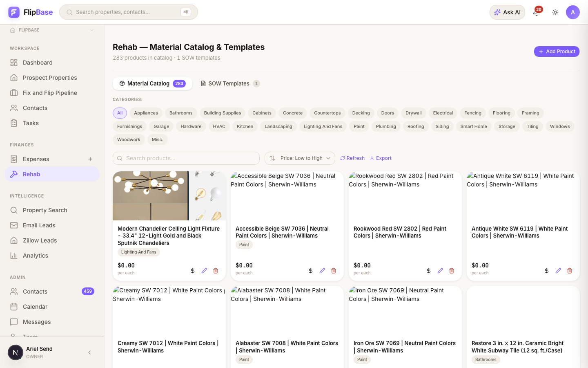This screenshot has height=368, width=588.
Task: Filter by Bathrooms category
Action: click(x=181, y=113)
